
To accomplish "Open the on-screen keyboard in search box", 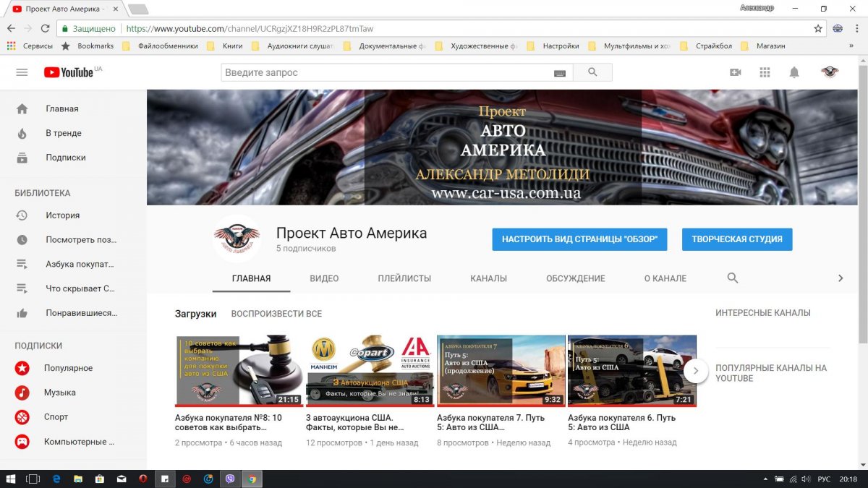I will click(560, 73).
